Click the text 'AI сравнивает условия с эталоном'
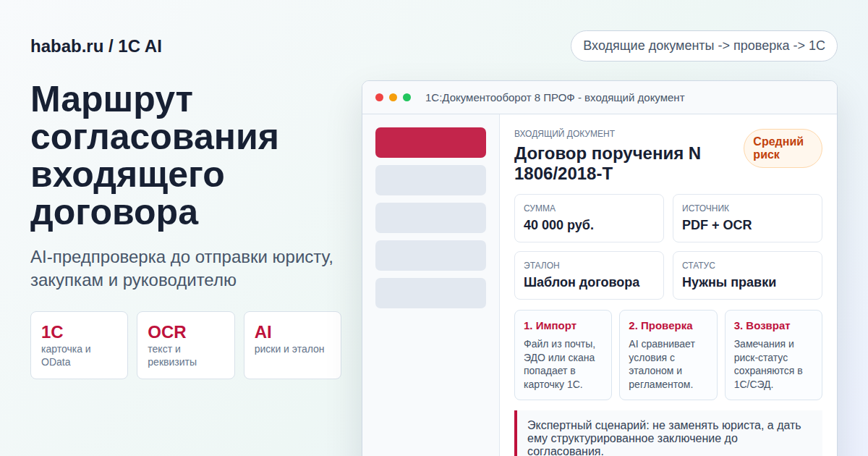 pyautogui.click(x=662, y=358)
